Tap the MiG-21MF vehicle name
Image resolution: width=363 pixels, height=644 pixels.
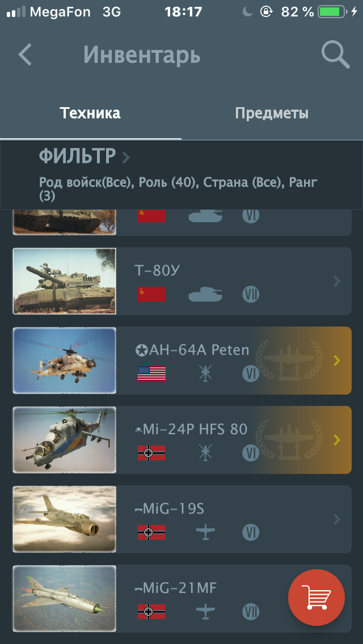point(175,588)
